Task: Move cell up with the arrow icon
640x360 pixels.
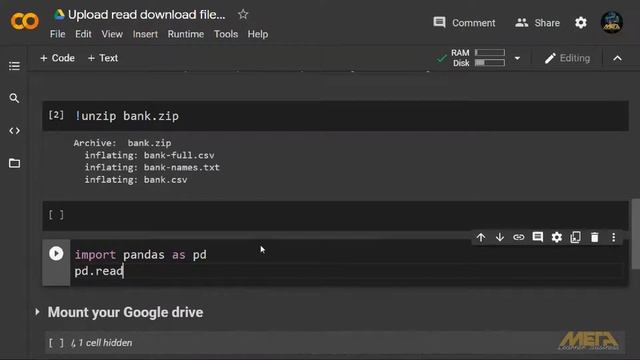Action: coord(481,237)
